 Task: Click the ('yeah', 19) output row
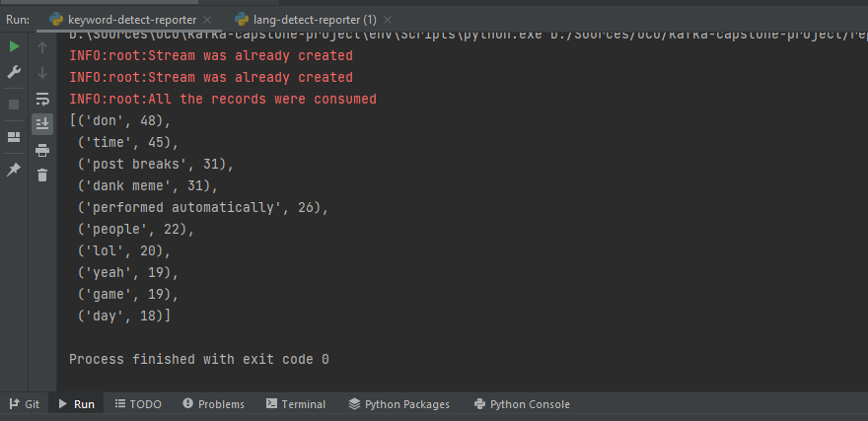(128, 273)
